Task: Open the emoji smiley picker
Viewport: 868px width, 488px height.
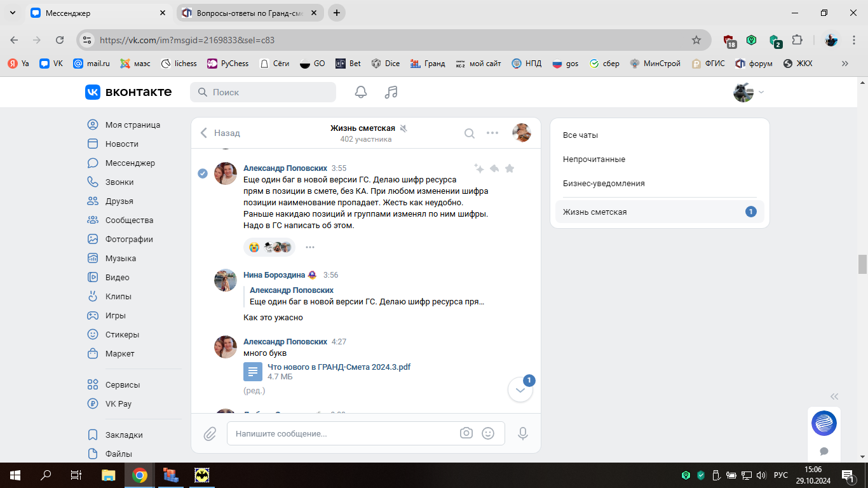Action: [488, 433]
